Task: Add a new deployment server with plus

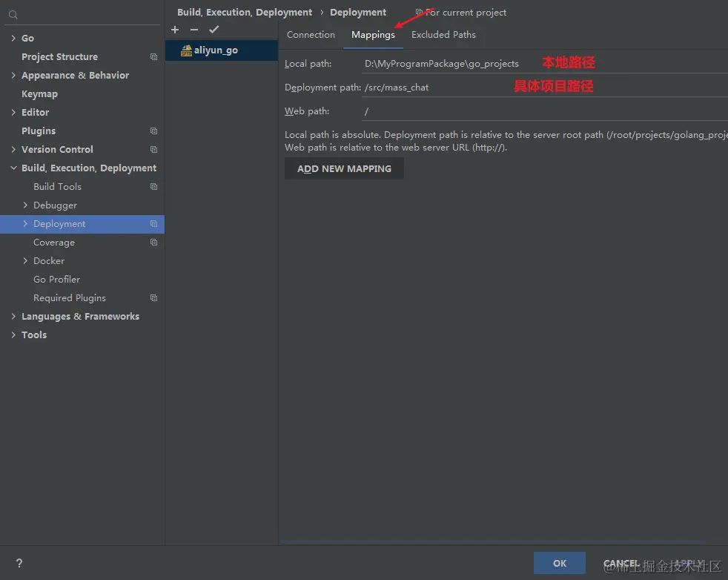Action: [175, 30]
